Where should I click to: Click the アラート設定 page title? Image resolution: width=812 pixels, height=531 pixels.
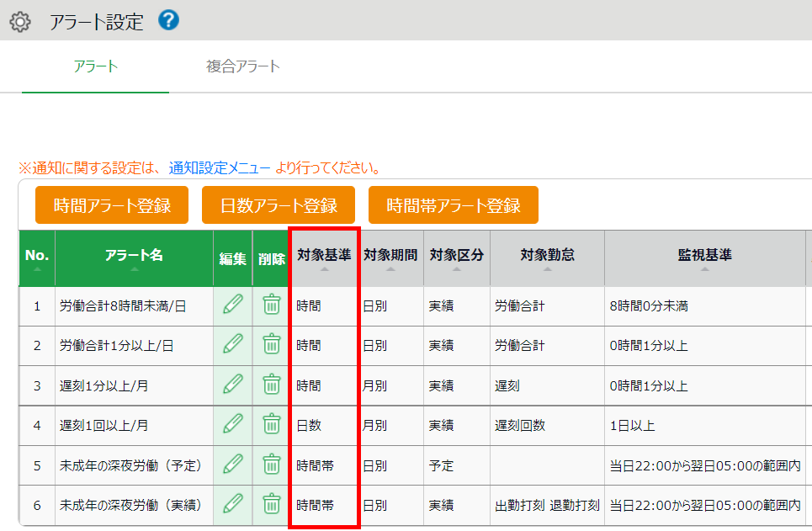pos(96,22)
